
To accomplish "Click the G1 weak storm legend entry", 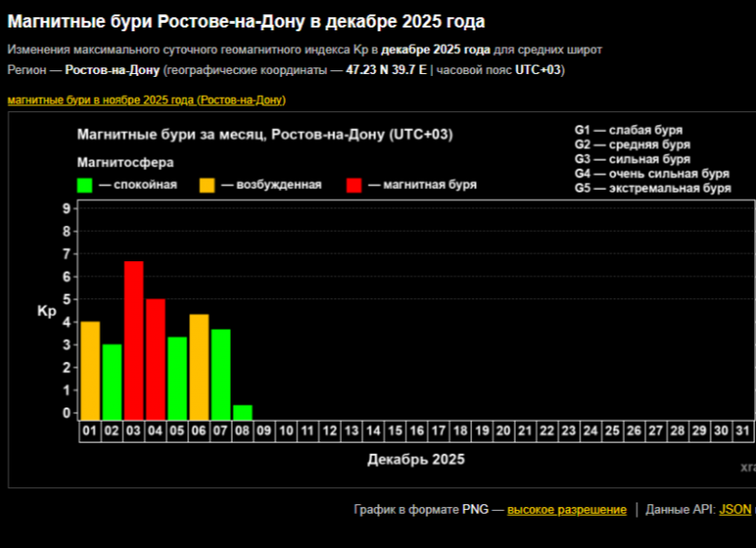I will point(629,130).
